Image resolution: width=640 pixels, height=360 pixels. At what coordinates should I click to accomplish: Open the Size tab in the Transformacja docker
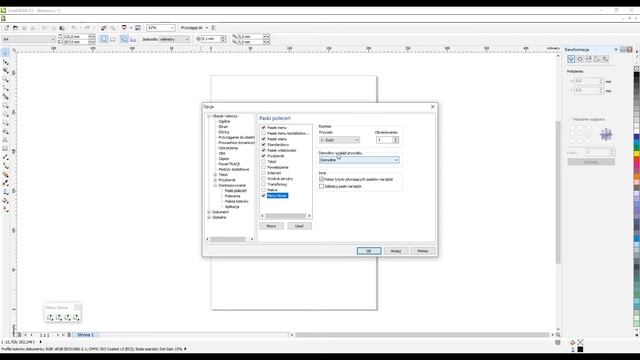(x=597, y=59)
